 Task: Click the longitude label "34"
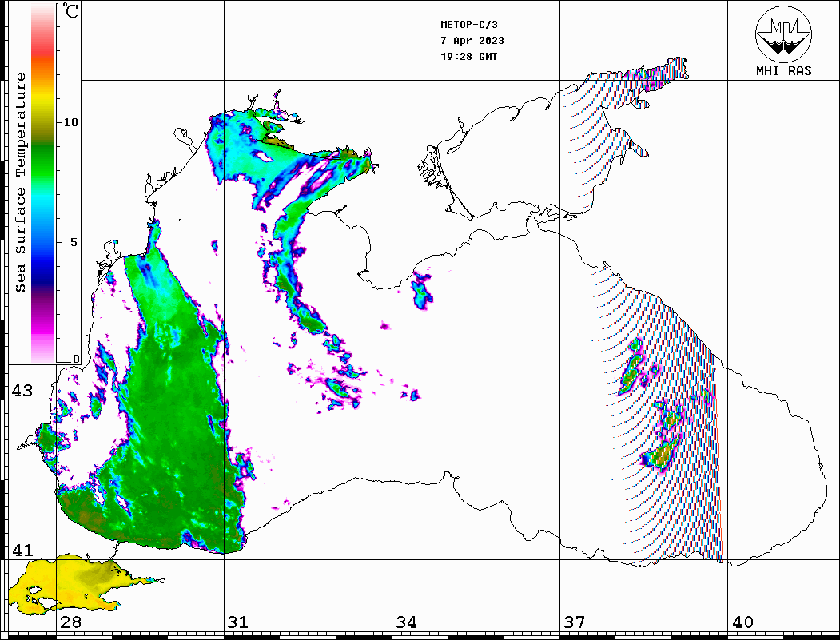click(x=406, y=622)
